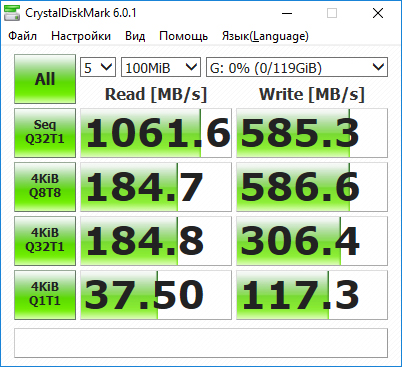Click the CrystalDiskMark app icon in title bar
This screenshot has height=367, width=402.
(12, 13)
